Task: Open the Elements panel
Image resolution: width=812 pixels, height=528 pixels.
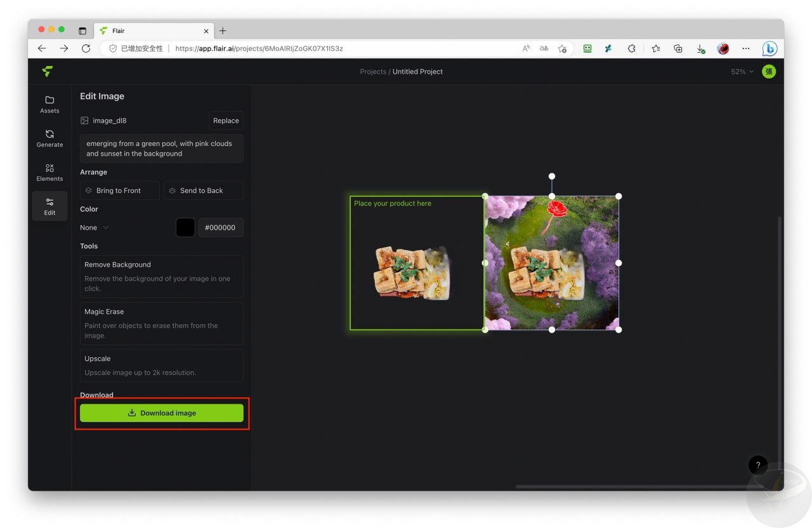Action: click(x=49, y=173)
